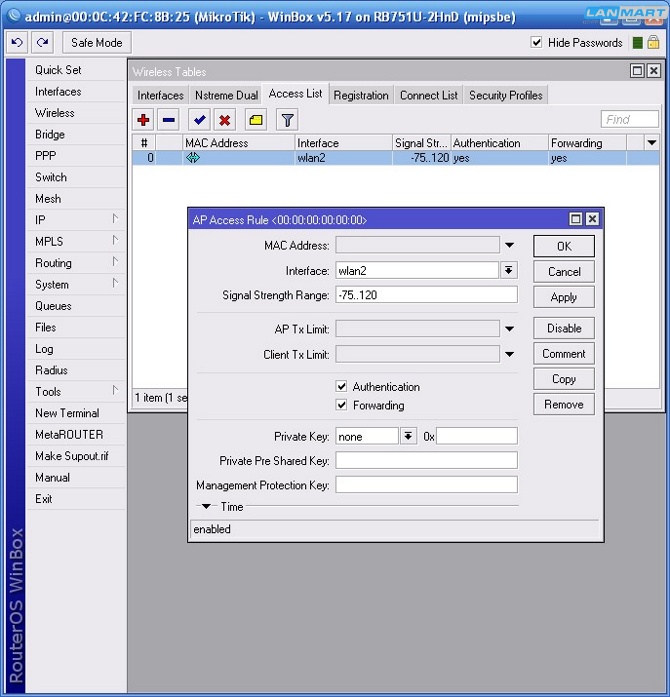The height and width of the screenshot is (697, 670).
Task: Click the Undo arrow icon
Action: coord(17,43)
